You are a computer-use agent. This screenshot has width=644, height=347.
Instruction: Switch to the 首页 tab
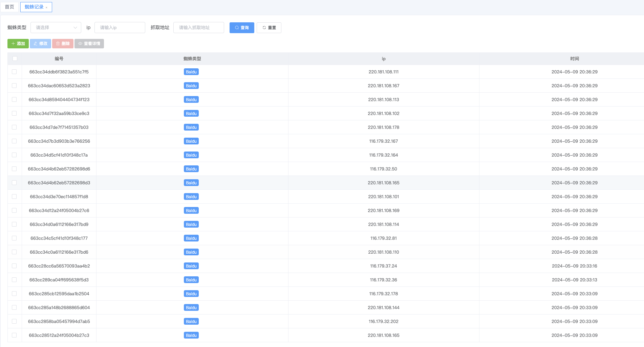(9, 7)
